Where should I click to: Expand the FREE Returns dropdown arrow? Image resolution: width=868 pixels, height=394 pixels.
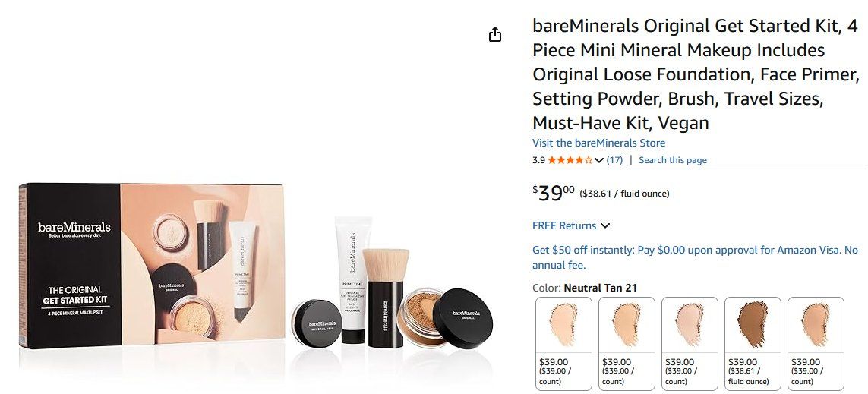605,225
